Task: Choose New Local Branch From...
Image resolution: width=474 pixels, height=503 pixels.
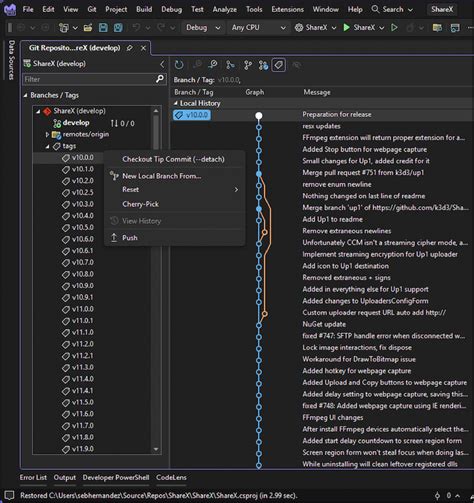Action: coord(175,176)
